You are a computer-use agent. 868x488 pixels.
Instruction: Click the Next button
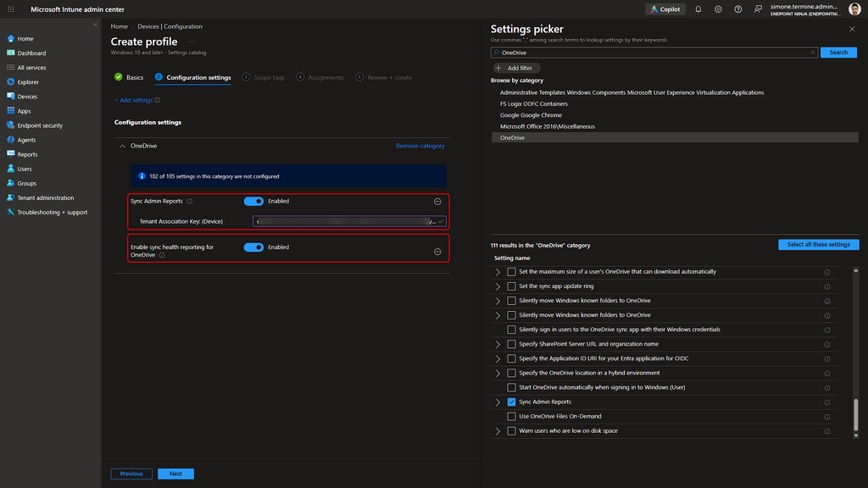175,474
